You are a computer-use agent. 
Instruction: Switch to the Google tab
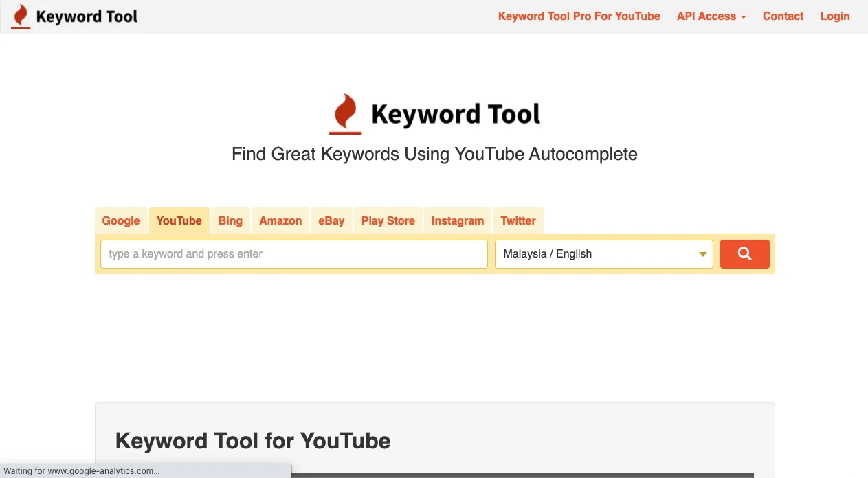(121, 220)
